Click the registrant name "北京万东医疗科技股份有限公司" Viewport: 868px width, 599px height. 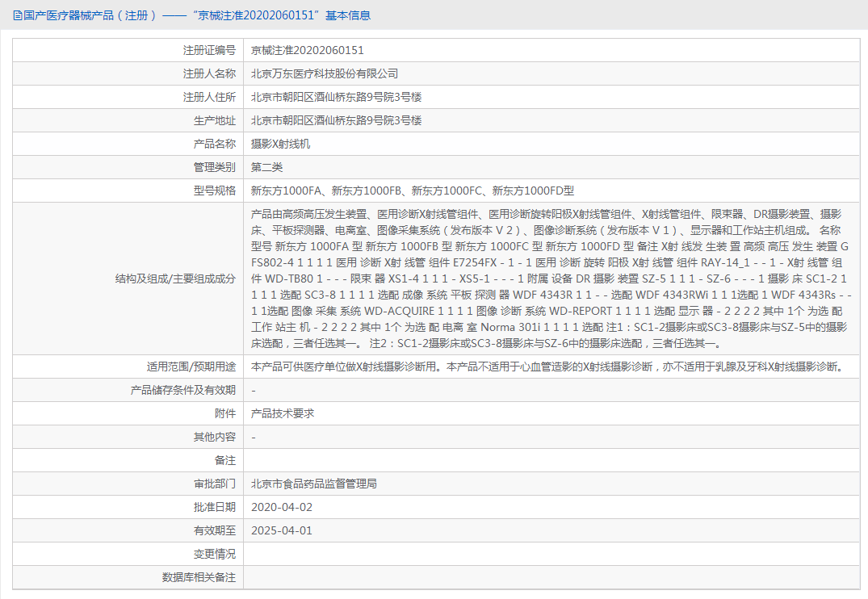pos(321,73)
